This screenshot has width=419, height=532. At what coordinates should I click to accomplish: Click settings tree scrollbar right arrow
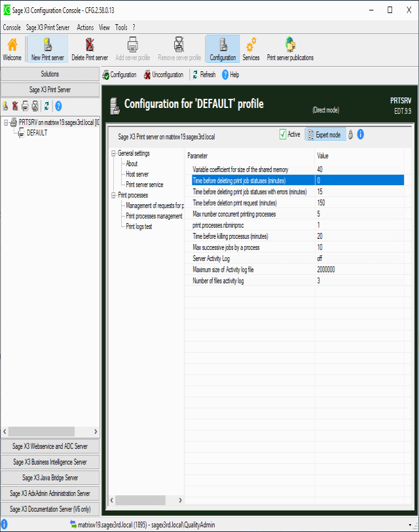pyautogui.click(x=180, y=500)
